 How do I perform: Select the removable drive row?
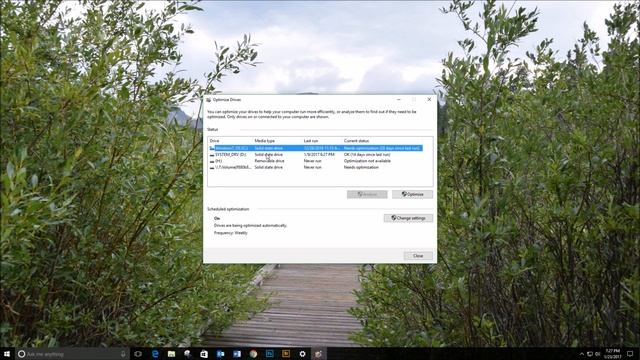(x=316, y=161)
